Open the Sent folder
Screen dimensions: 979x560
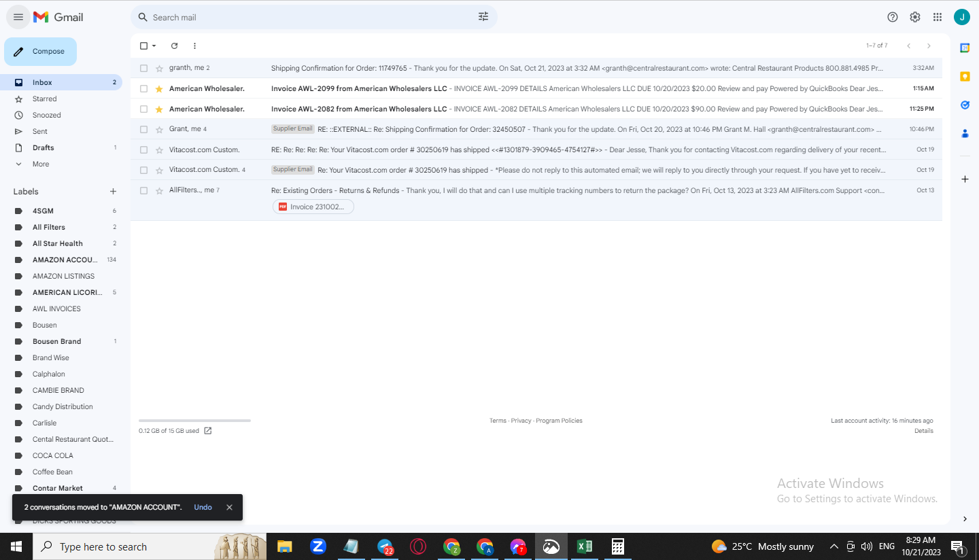(x=61, y=131)
